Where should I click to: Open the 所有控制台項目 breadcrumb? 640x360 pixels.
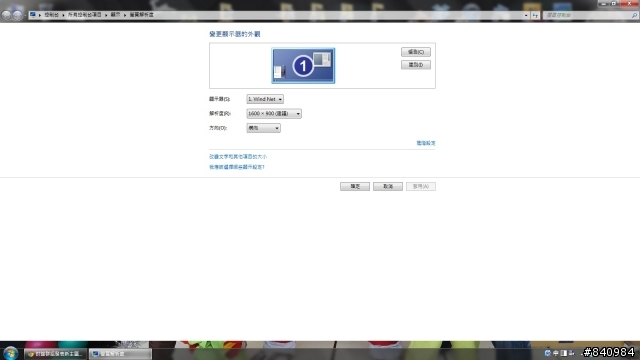click(84, 15)
